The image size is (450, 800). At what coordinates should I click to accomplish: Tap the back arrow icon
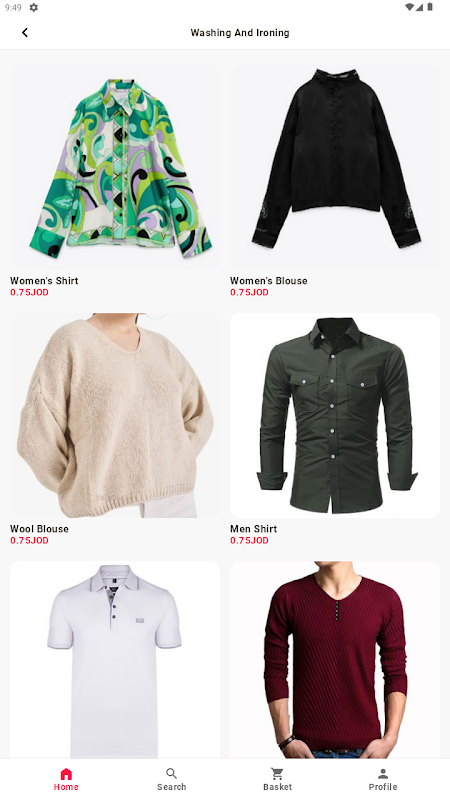point(24,33)
